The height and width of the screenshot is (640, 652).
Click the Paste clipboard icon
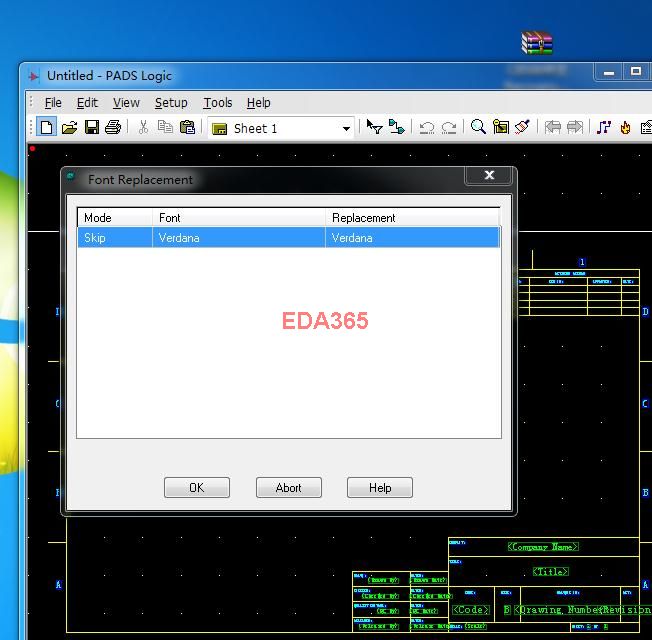click(187, 127)
